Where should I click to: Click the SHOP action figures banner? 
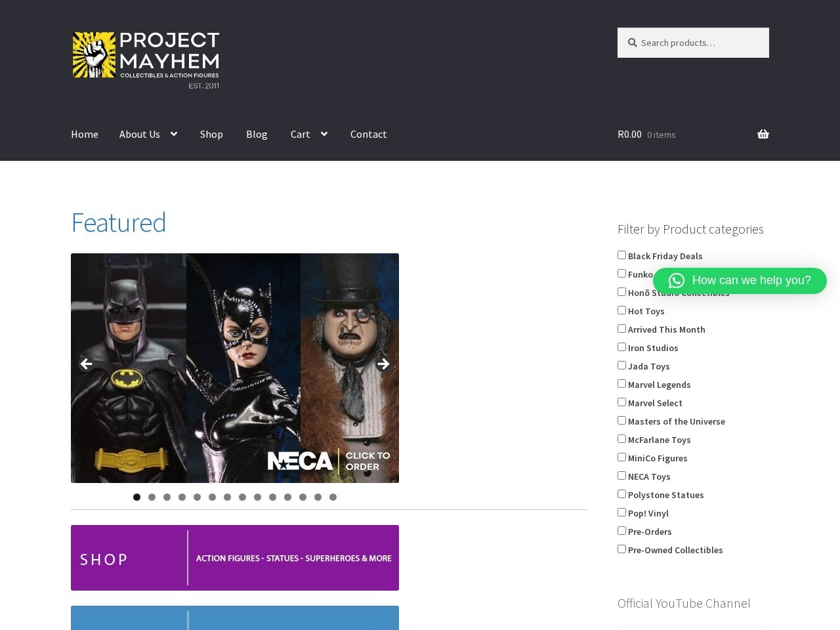(x=235, y=558)
